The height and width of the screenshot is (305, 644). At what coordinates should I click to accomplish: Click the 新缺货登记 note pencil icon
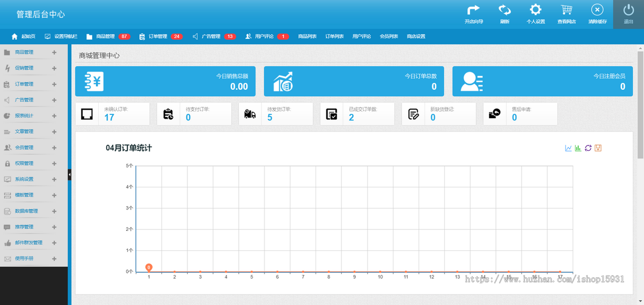[x=413, y=114]
